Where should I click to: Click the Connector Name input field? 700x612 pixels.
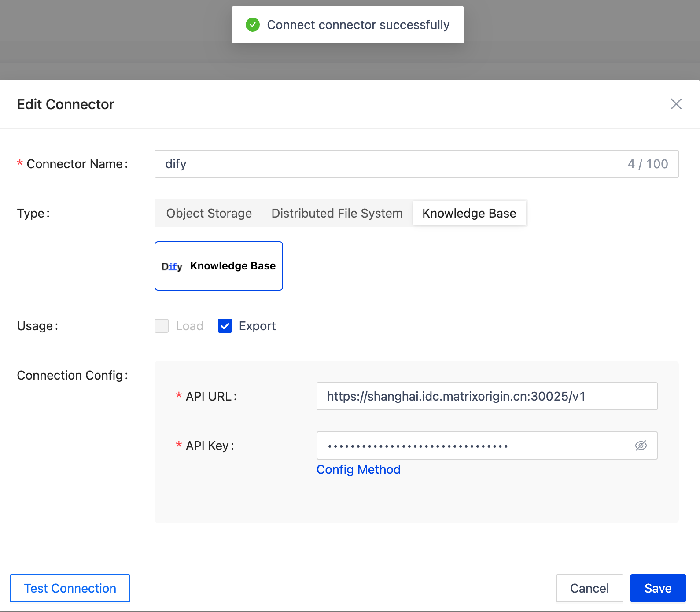click(416, 164)
